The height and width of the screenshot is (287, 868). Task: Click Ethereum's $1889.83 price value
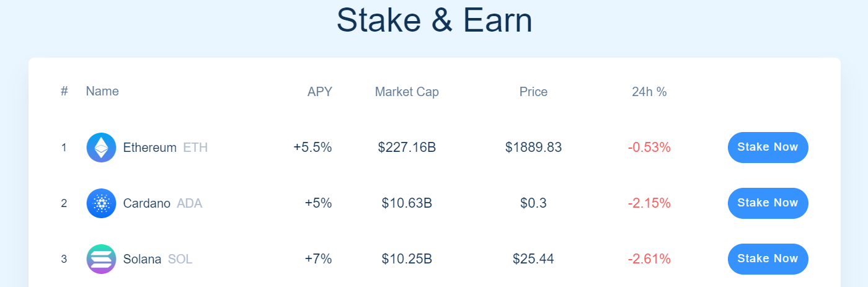[533, 148]
